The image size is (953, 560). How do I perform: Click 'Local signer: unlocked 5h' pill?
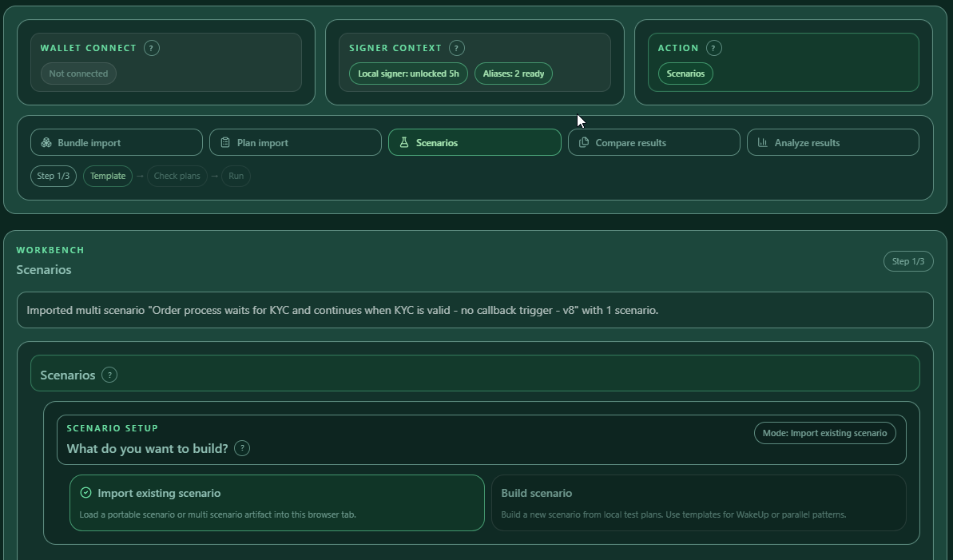coord(408,73)
